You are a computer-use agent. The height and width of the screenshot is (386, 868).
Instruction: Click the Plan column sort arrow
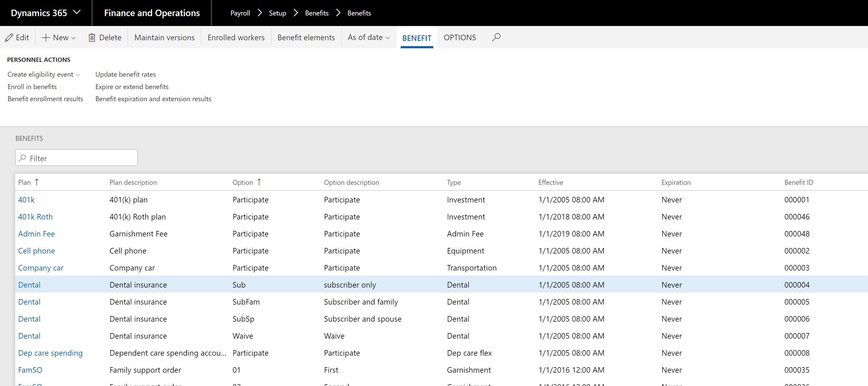37,182
